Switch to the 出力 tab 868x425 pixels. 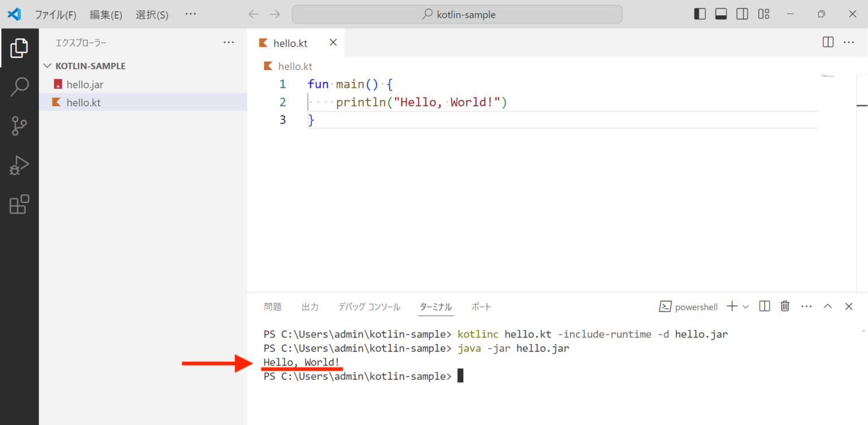[310, 306]
